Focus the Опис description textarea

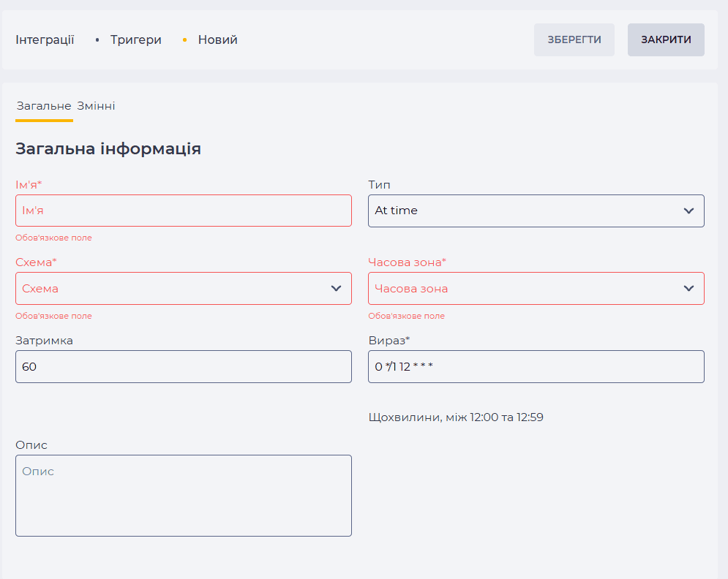pyautogui.click(x=184, y=496)
